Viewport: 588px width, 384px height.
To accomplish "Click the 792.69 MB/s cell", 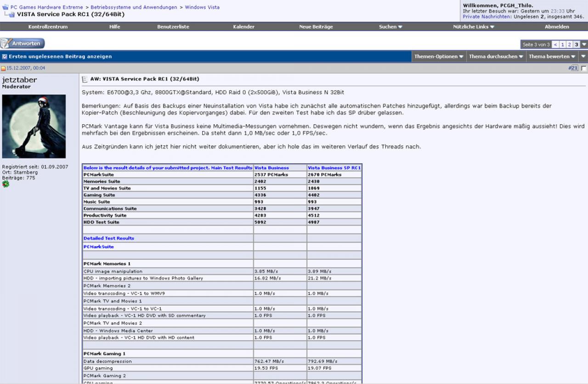I will (x=334, y=361).
